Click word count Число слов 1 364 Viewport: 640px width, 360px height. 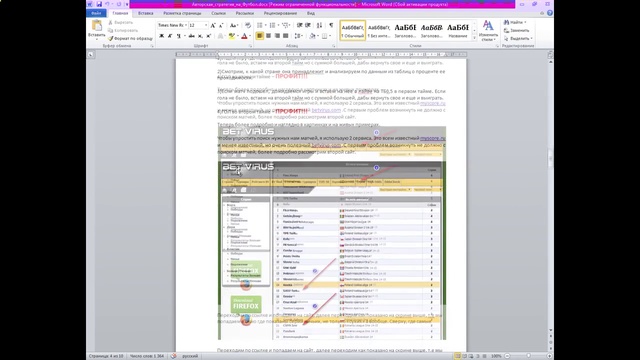click(x=147, y=356)
